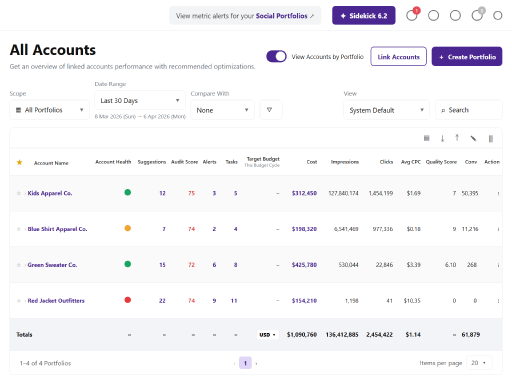Click the Search input field
The image size is (512, 384).
pos(469,110)
